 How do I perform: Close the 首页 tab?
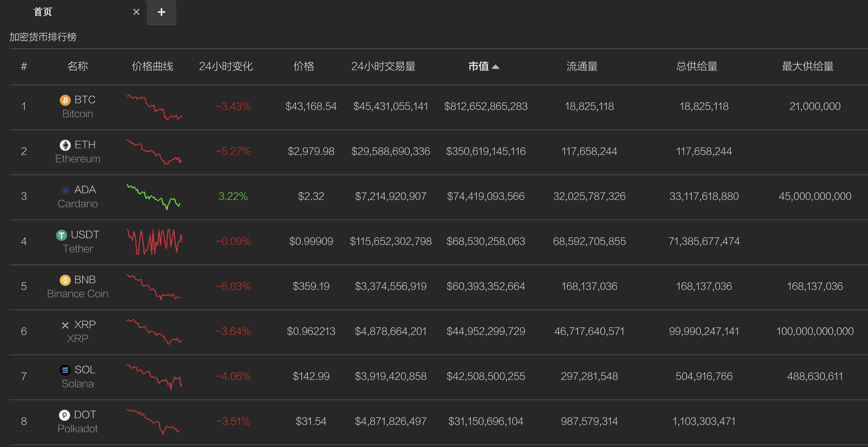(136, 12)
